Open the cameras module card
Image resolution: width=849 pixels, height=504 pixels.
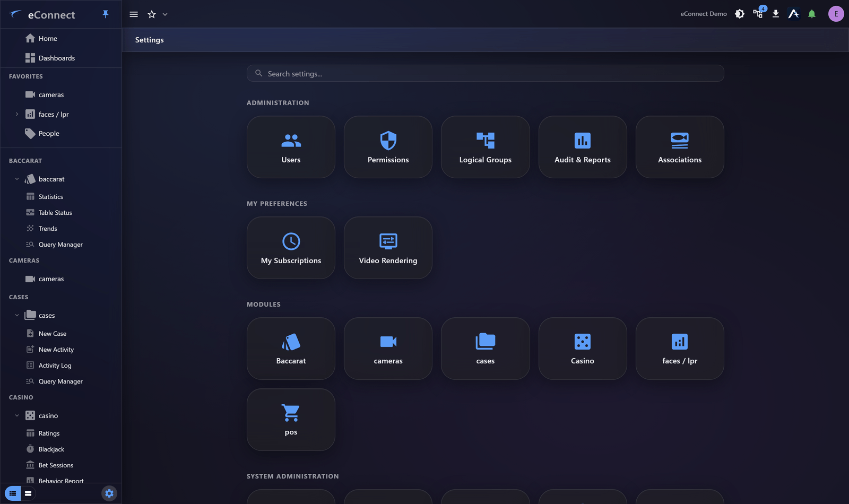388,349
